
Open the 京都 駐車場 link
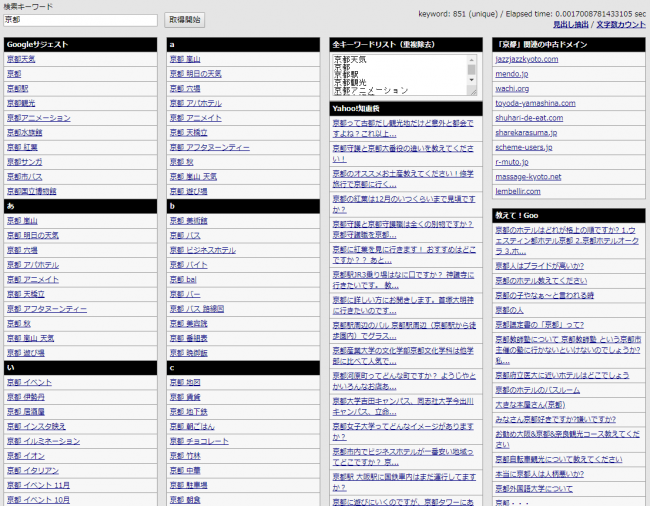pos(189,485)
